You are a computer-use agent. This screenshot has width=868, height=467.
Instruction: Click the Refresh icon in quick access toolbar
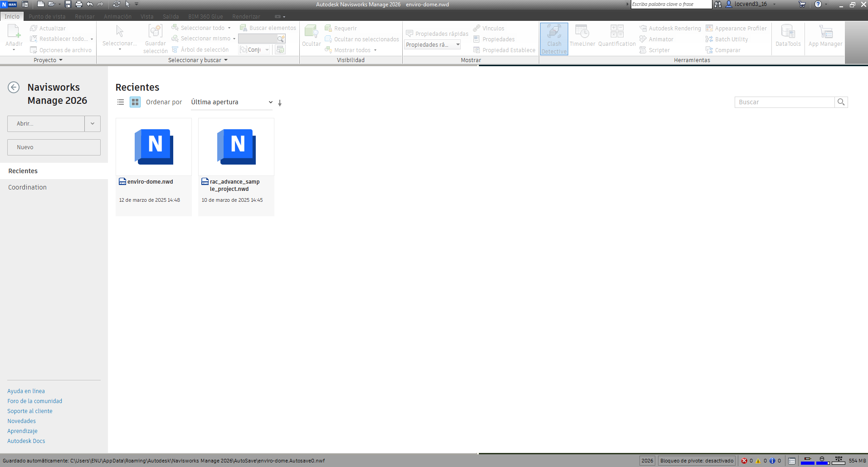coord(117,4)
